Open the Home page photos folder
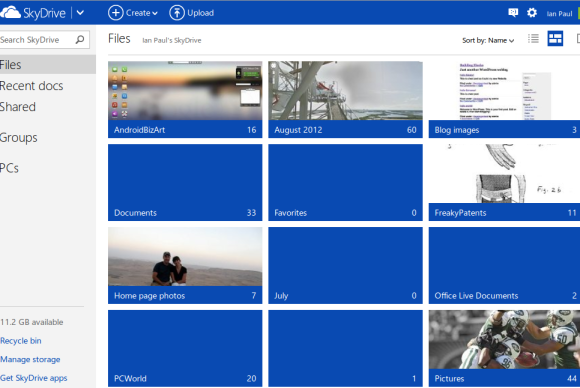 pos(185,265)
